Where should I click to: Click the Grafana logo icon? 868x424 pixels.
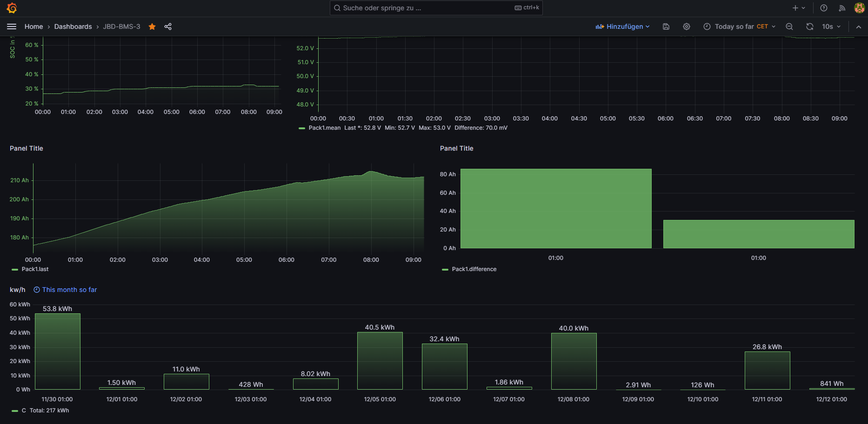pos(12,8)
